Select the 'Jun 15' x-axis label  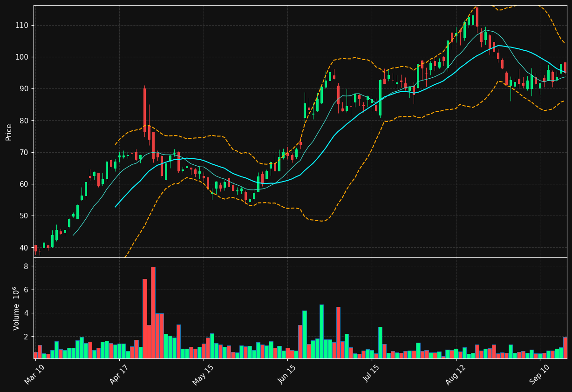pos(287,373)
